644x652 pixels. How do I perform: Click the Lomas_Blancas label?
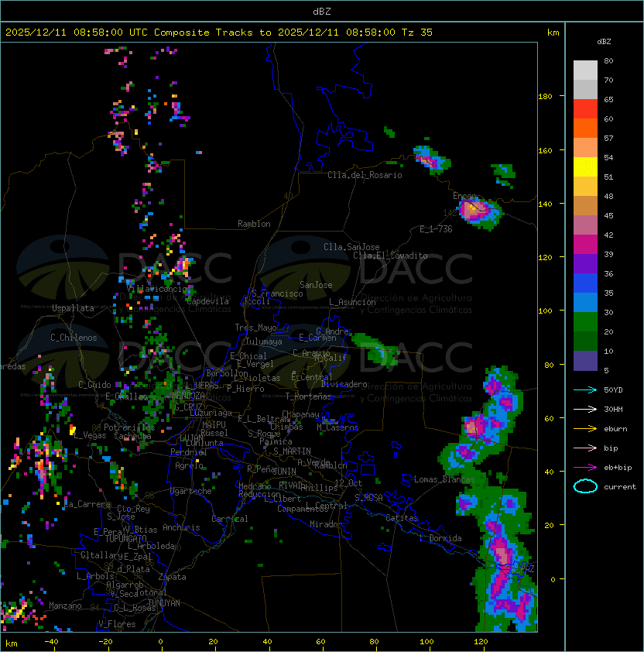pyautogui.click(x=444, y=479)
